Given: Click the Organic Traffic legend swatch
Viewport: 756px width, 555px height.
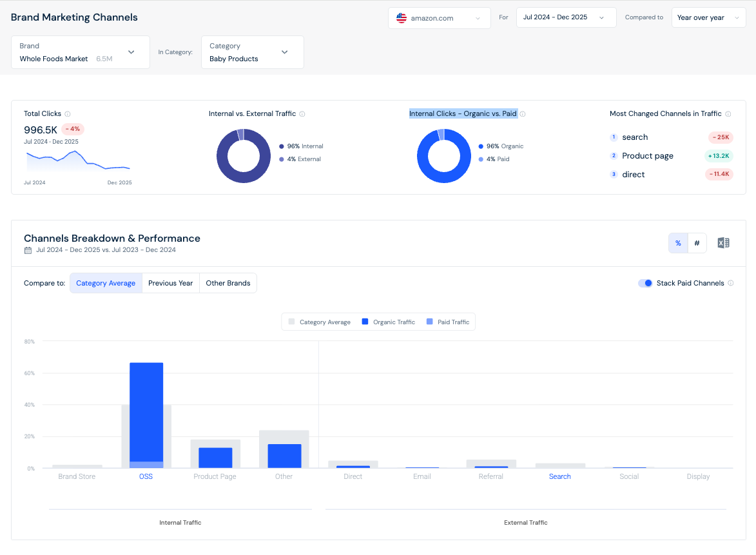Looking at the screenshot, I should tap(365, 322).
